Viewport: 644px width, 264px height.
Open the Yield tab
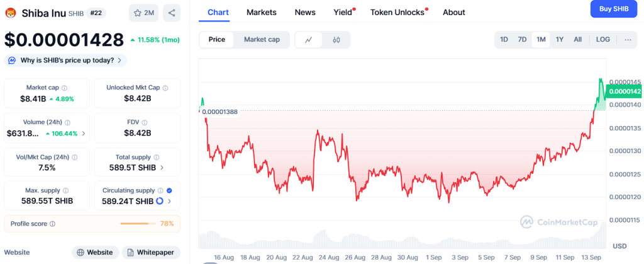pos(343,13)
